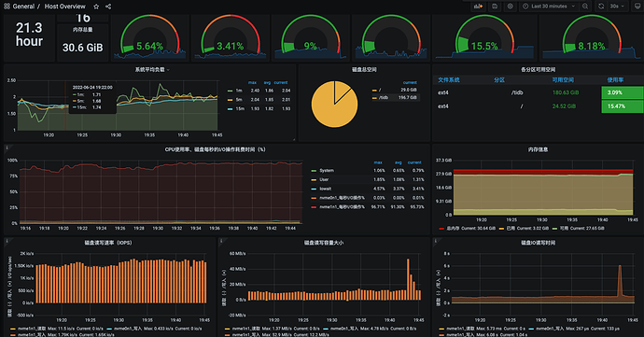Screen dimensions: 644x337
Task: Switch to TV view mode with the monitor icon
Action: pos(637,7)
